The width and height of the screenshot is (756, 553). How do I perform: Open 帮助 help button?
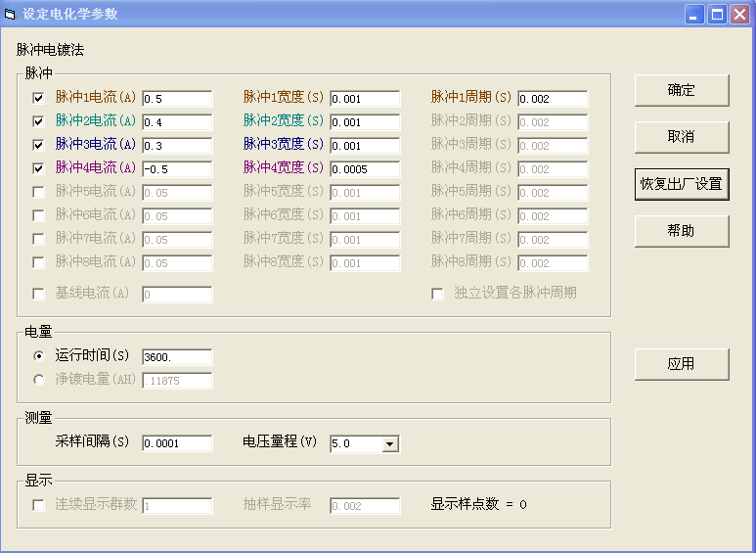coord(681,231)
